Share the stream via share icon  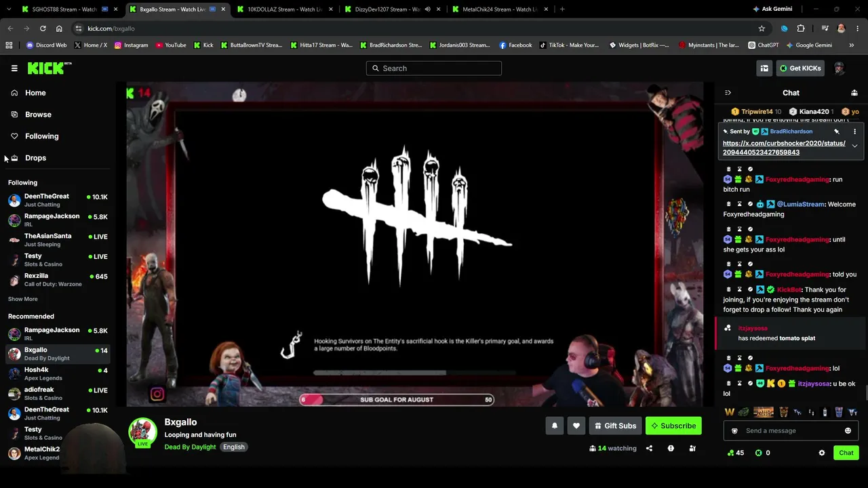point(649,448)
